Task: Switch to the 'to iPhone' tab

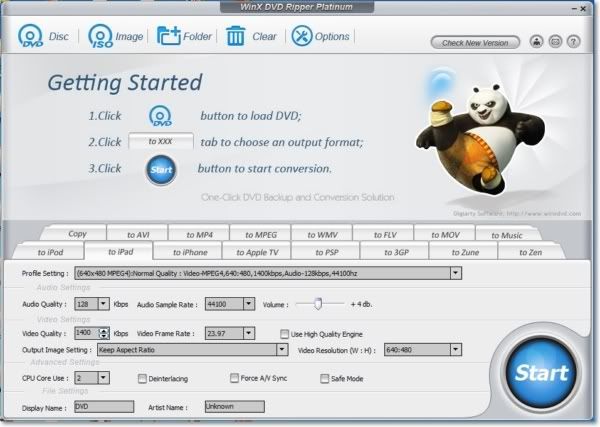Action: pos(190,252)
